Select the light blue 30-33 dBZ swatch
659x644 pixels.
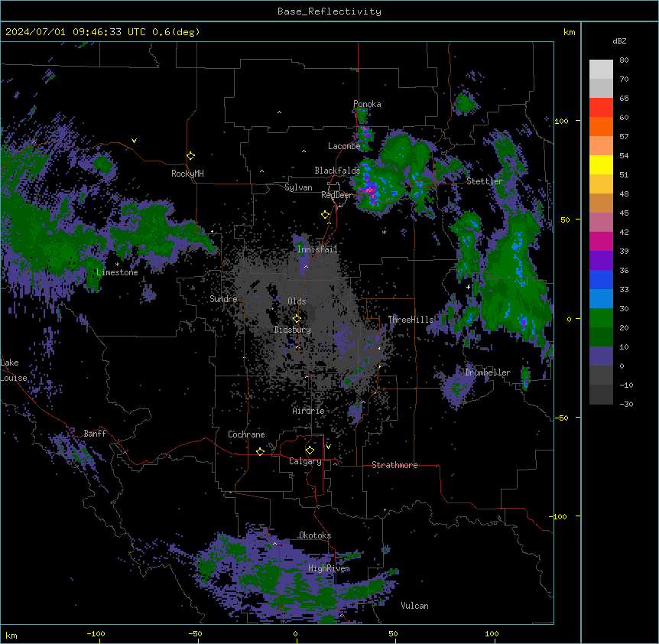click(x=601, y=299)
